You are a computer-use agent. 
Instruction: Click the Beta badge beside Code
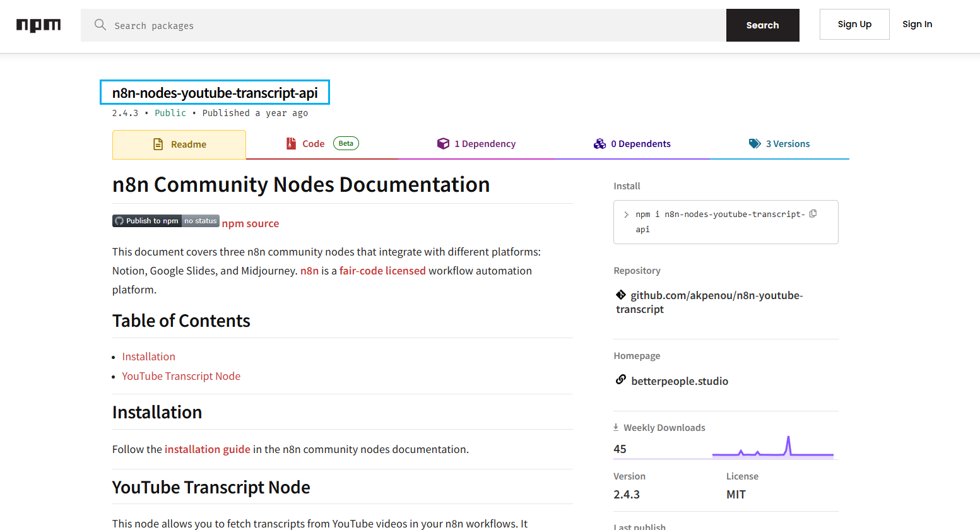pos(346,143)
